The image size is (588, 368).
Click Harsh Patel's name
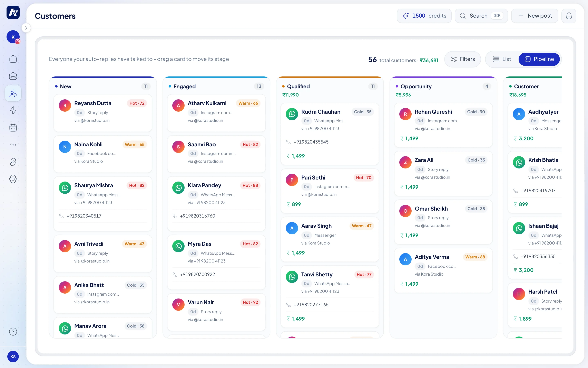(542, 292)
